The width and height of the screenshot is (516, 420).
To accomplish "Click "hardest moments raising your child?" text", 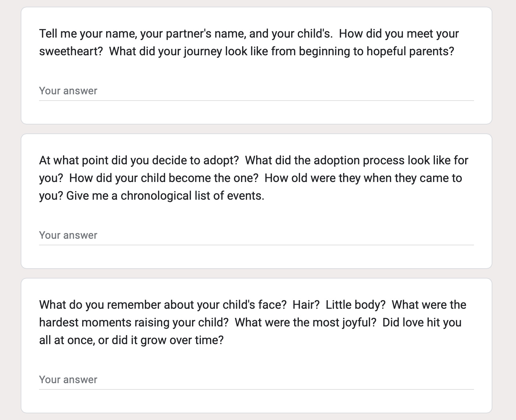I will 134,322.
